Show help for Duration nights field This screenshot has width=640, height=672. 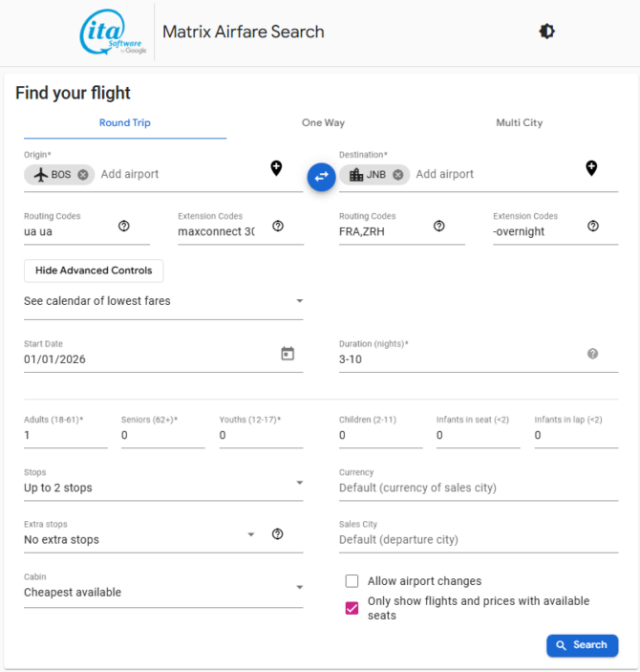(x=592, y=354)
